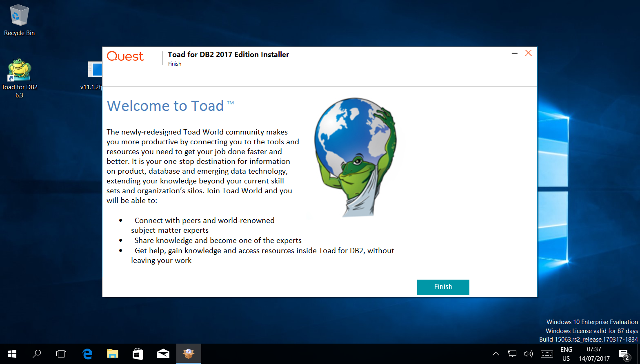Click the Finish button in installer
The width and height of the screenshot is (640, 364).
pos(443,287)
